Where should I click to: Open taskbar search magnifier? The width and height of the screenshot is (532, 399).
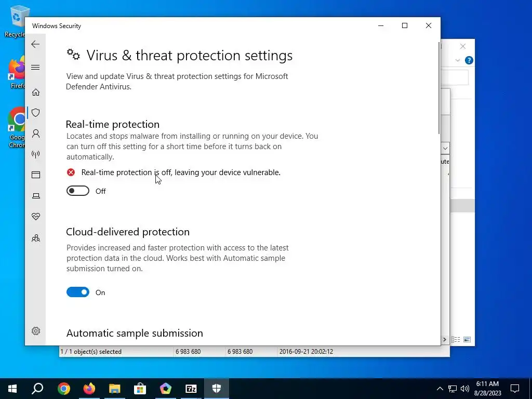[x=37, y=389]
